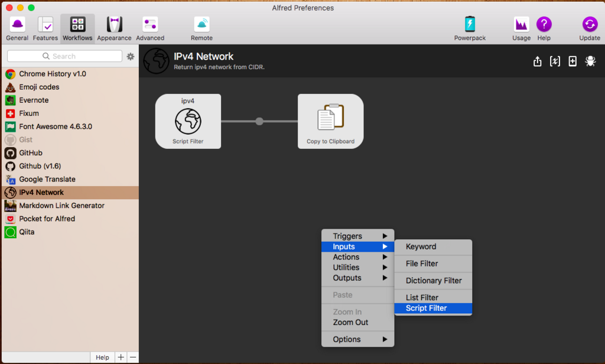Viewport: 605px width, 364px height.
Task: Select Chrome History v1.0 workflow
Action: 70,74
